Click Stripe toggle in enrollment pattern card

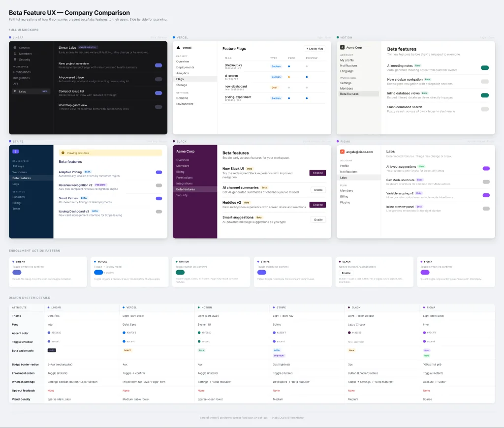pyautogui.click(x=262, y=273)
